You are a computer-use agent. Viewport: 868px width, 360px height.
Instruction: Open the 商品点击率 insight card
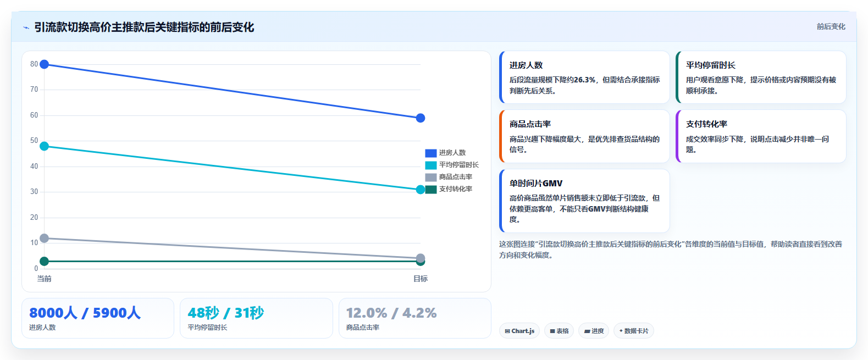pos(584,136)
